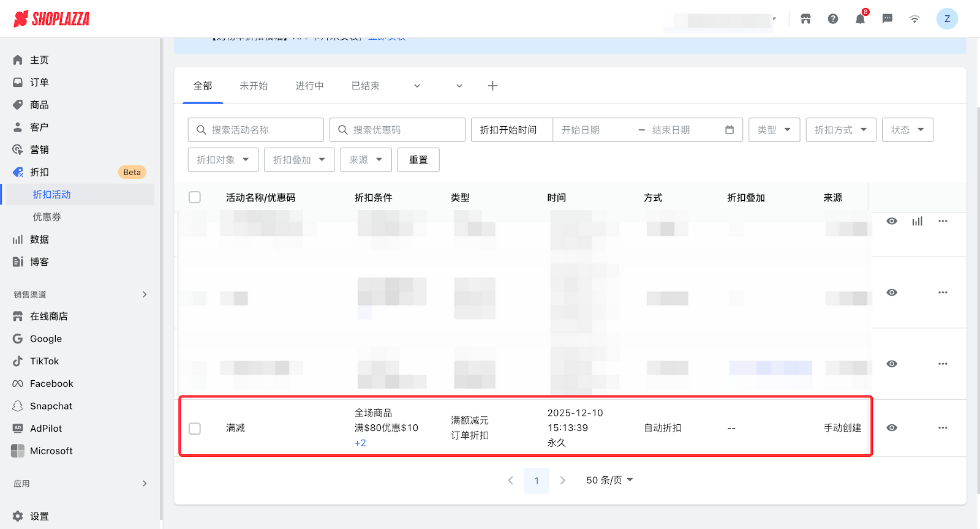Select the 已结束 tab

pyautogui.click(x=365, y=86)
